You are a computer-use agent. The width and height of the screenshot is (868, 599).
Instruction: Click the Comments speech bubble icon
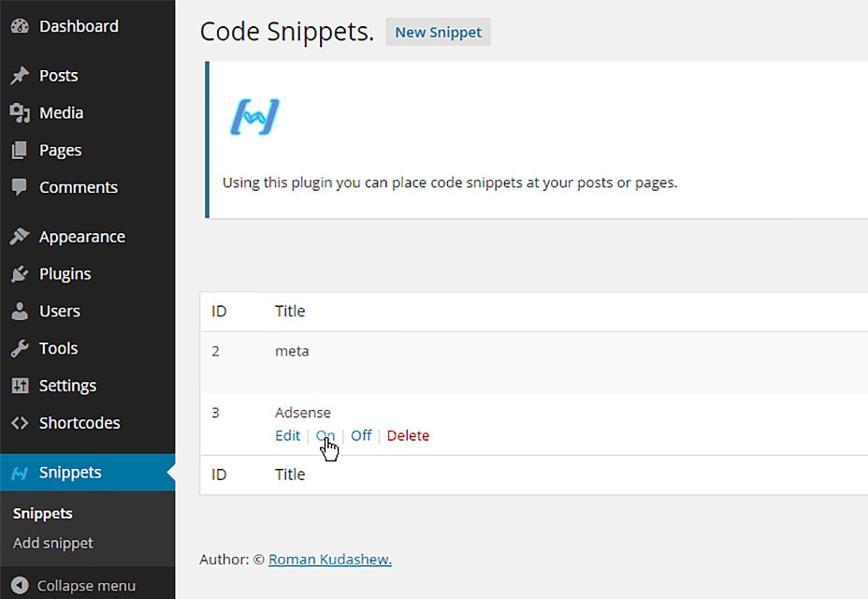[20, 187]
